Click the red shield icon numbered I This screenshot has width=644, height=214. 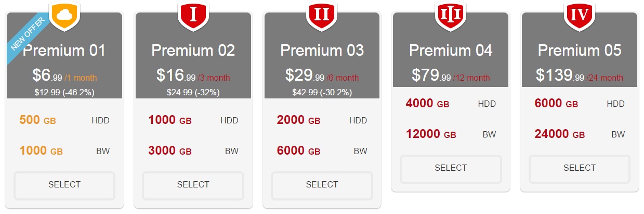(193, 14)
